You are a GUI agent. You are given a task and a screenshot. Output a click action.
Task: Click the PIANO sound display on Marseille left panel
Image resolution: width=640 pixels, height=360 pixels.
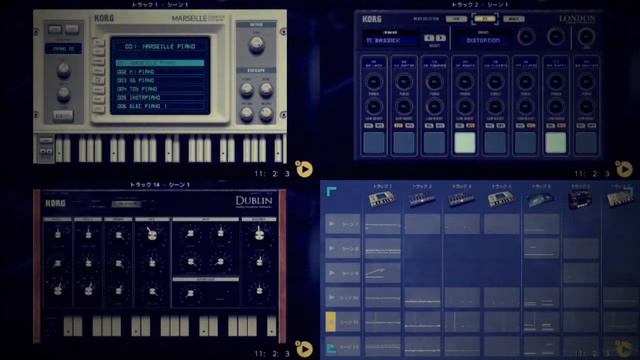tap(63, 49)
